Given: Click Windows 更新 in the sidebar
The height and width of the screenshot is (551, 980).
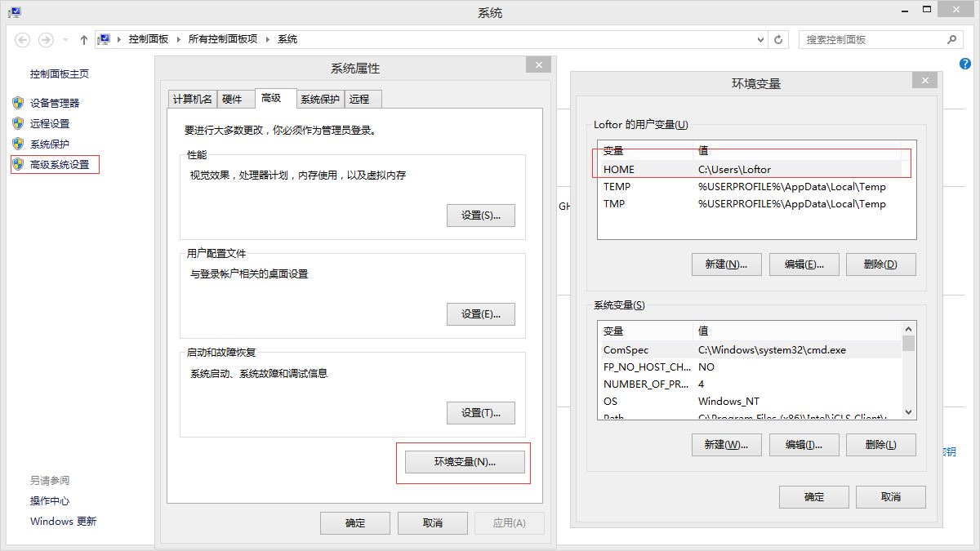Looking at the screenshot, I should [x=63, y=521].
